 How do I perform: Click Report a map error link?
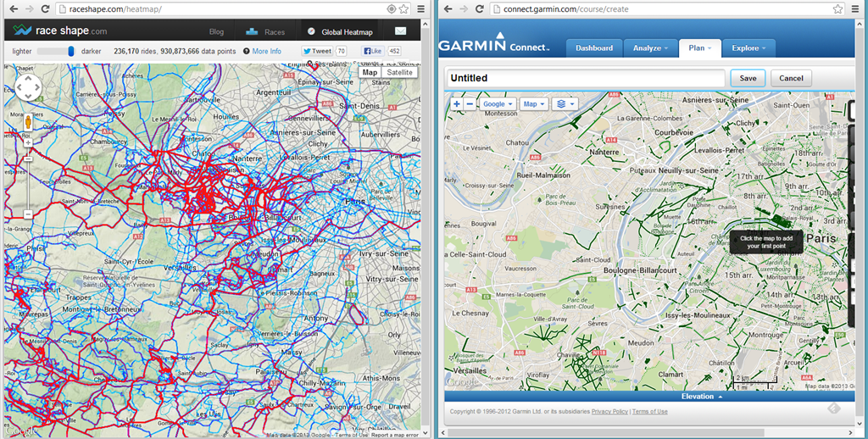[395, 435]
